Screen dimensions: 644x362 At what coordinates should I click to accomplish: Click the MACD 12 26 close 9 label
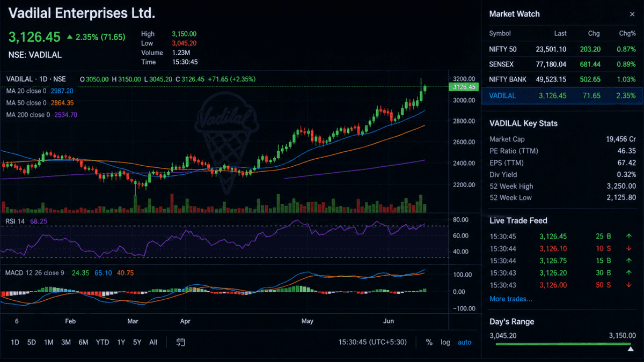tap(35, 273)
